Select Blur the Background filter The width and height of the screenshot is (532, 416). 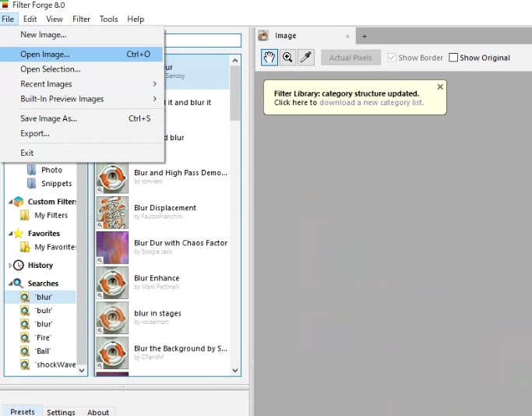(163, 353)
